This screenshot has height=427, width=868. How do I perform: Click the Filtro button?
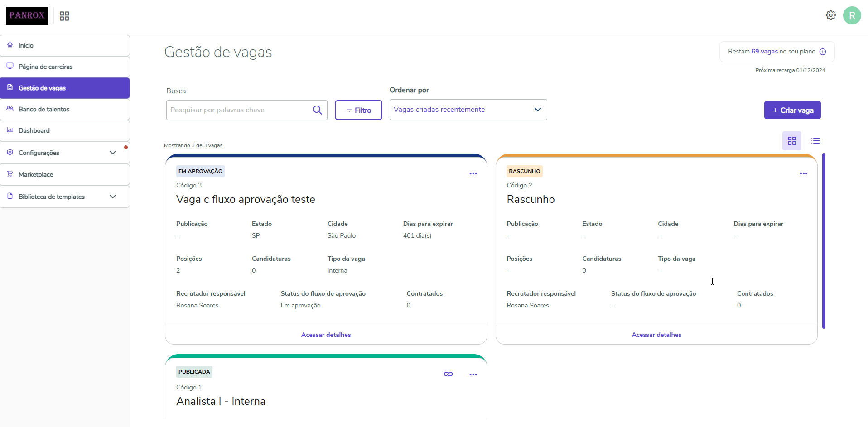tap(358, 110)
